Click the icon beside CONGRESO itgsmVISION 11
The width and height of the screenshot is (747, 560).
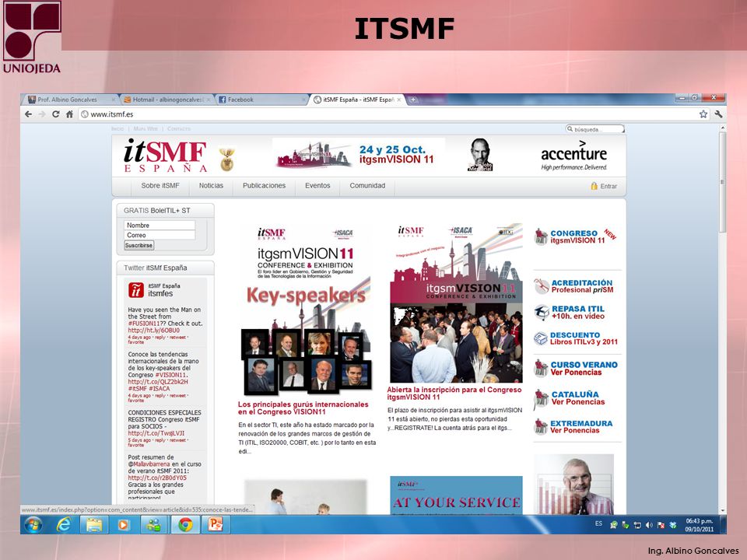tap(541, 236)
